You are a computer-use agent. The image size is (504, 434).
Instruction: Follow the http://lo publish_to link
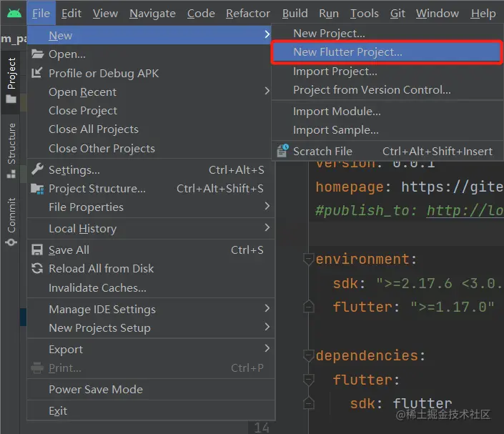tap(465, 211)
